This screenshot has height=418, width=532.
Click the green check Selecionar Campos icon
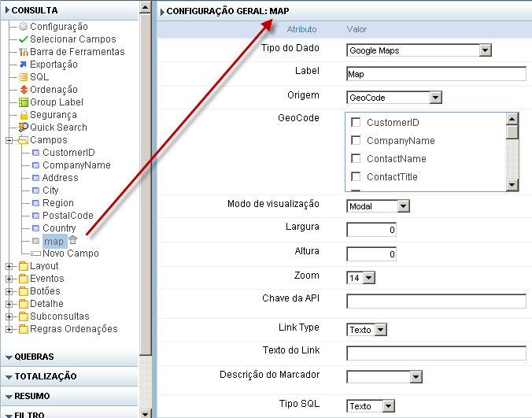(24, 39)
